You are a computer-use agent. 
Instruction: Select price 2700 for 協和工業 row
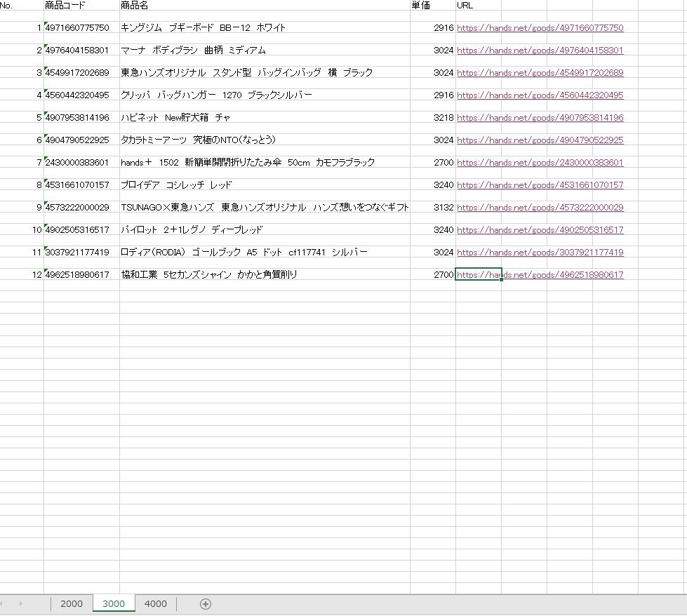pyautogui.click(x=432, y=275)
